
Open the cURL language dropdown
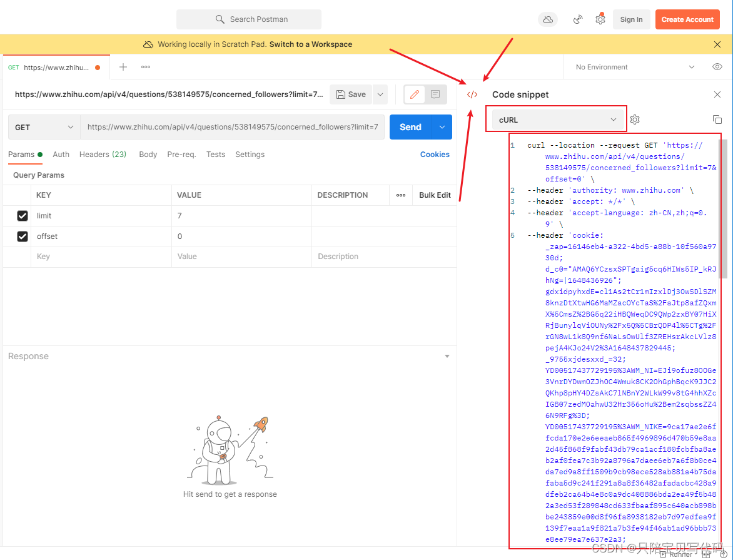click(557, 120)
